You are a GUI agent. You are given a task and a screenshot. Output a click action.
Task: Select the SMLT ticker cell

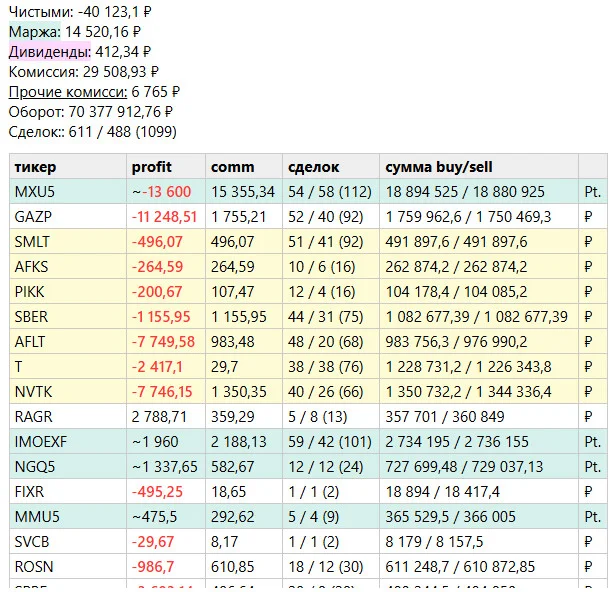[x=68, y=242]
